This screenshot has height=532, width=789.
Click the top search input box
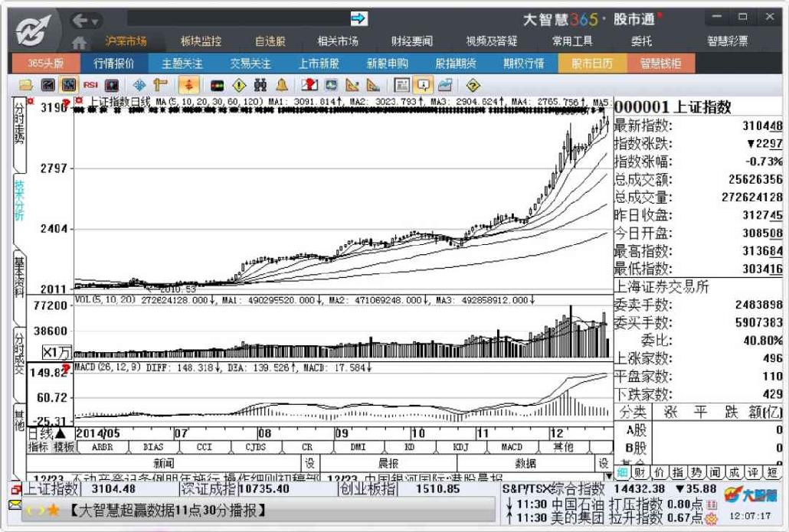click(x=238, y=18)
